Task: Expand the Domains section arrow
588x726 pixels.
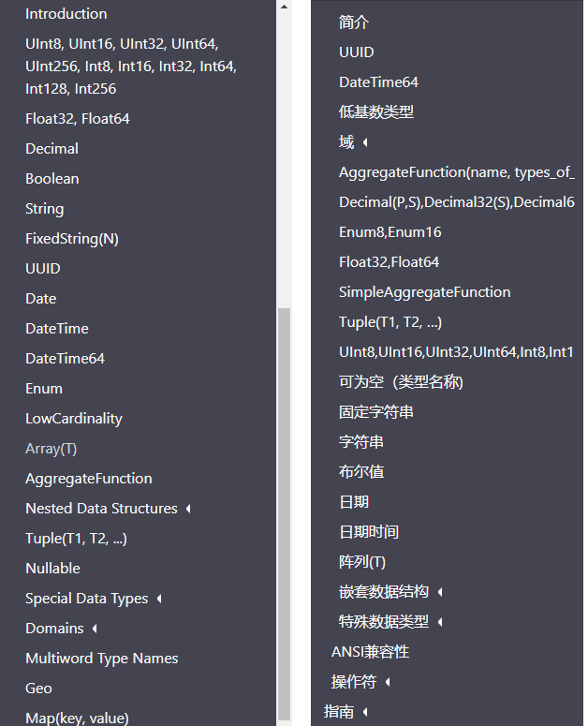Action: tap(95, 629)
